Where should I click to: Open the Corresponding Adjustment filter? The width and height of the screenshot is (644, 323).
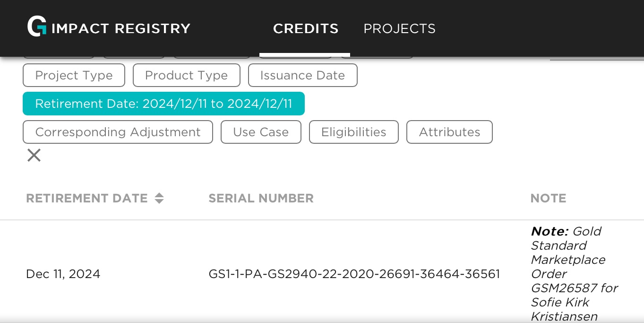point(118,132)
